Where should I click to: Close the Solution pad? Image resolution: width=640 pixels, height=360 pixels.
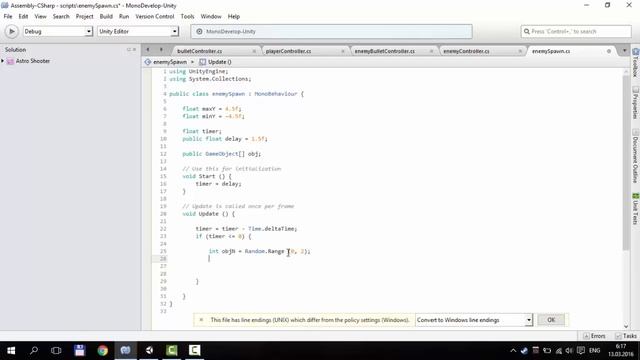[134, 49]
